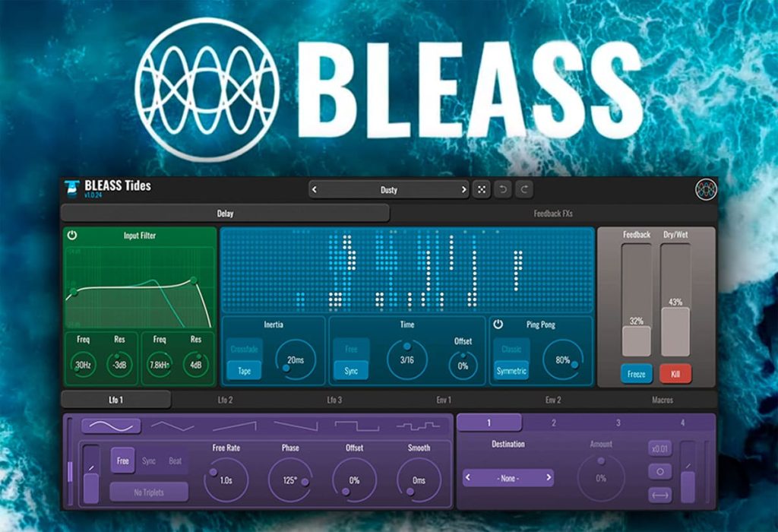
Task: Open the Dusty preset selector
Action: pyautogui.click(x=388, y=189)
